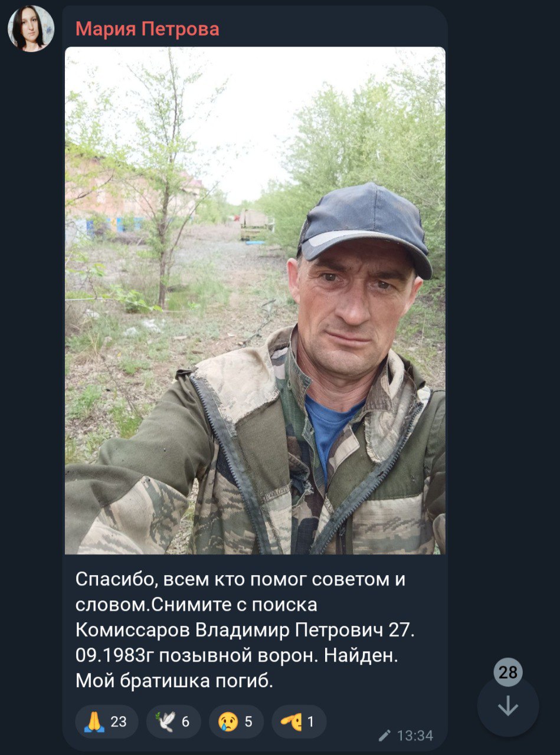Click the salute emoji icon

pyautogui.click(x=291, y=721)
